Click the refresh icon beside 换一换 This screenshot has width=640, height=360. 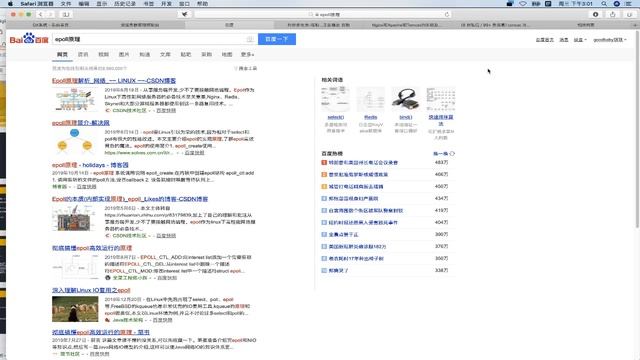click(452, 154)
